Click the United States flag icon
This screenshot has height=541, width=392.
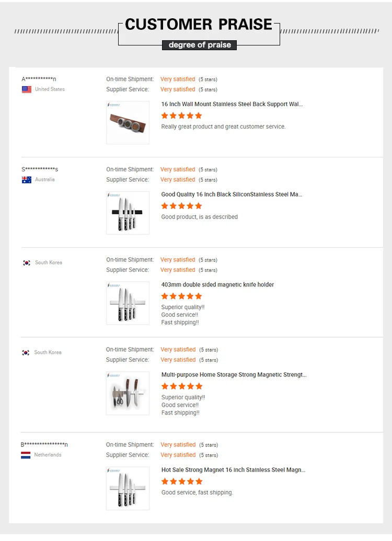coord(27,89)
